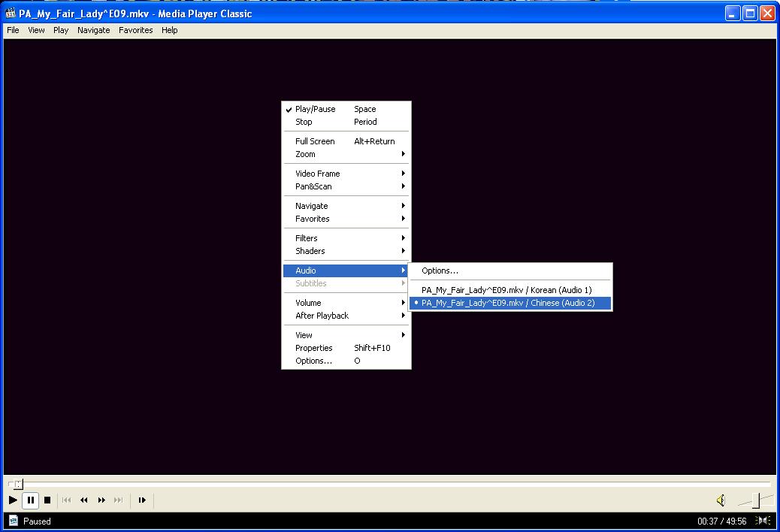Viewport: 780px width, 532px height.
Task: Click the seek bar position thumb
Action: click(18, 484)
